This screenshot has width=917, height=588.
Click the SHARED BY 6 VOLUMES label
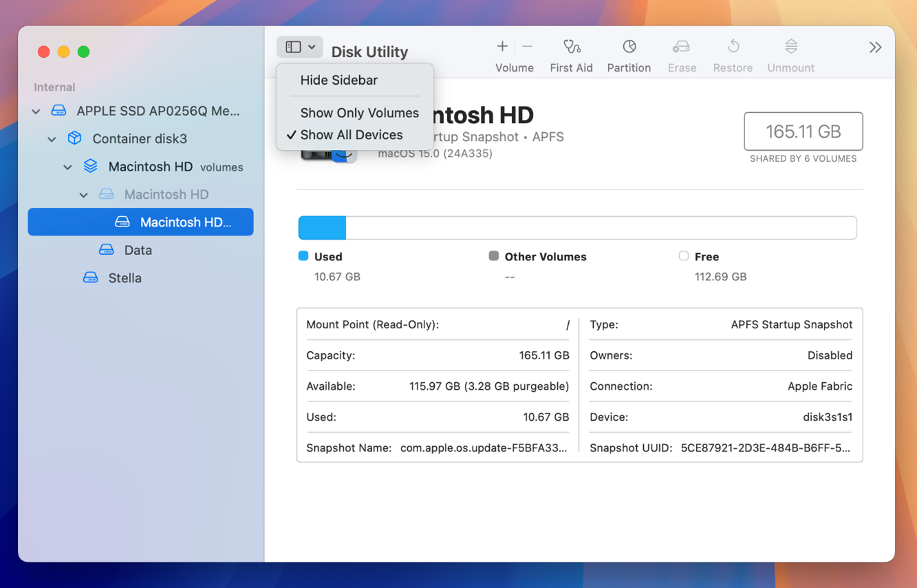[x=803, y=158]
